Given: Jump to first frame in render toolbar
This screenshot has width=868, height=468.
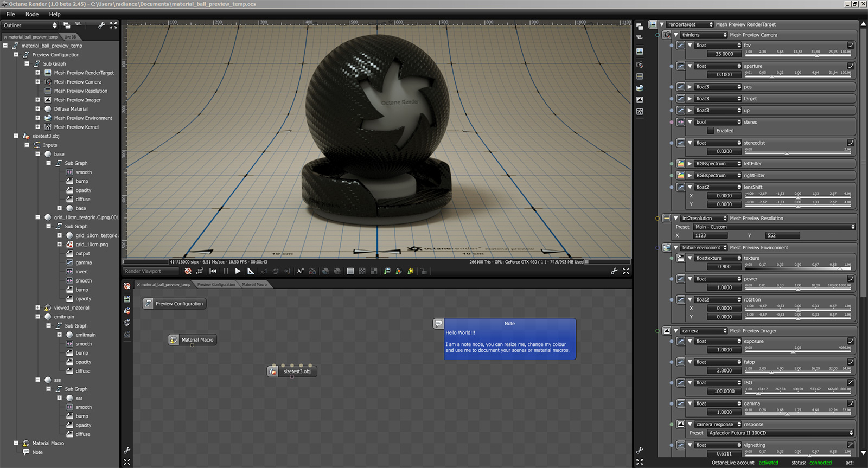Looking at the screenshot, I should click(x=213, y=271).
